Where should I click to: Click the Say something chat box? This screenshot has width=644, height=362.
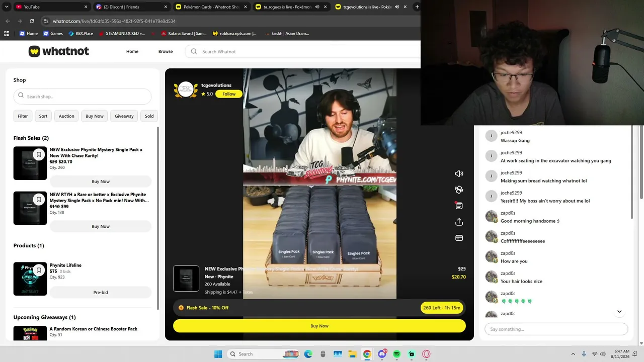point(556,329)
